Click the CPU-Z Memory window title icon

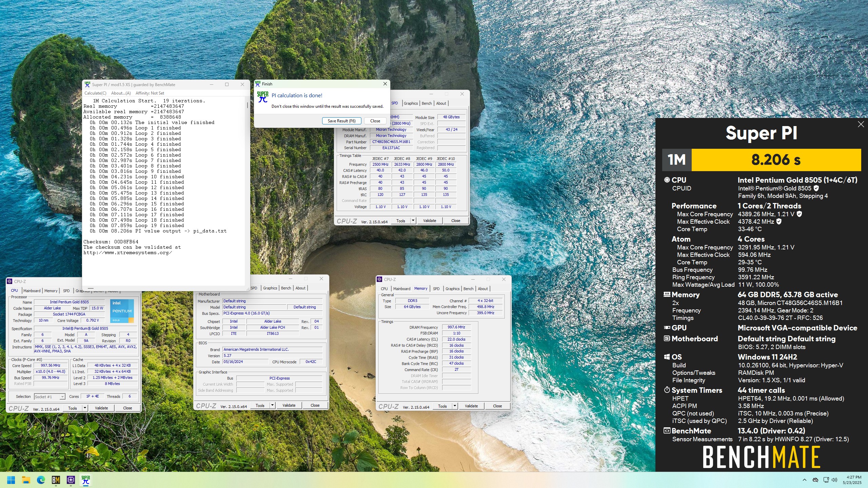pyautogui.click(x=380, y=279)
